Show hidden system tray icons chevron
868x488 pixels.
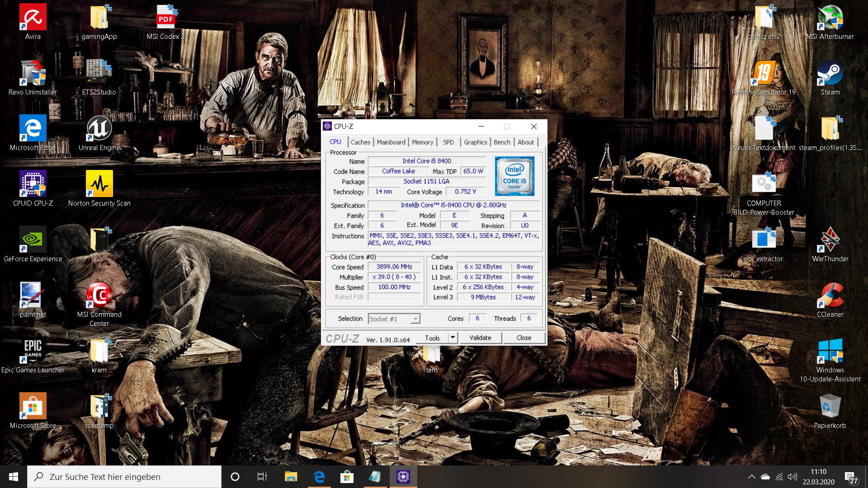[x=751, y=477]
